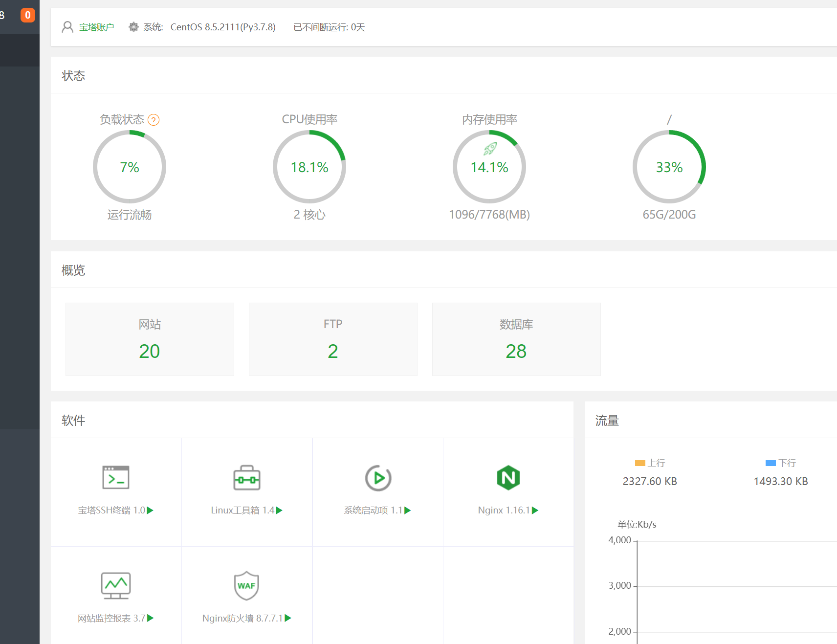Click the system gear icon
The width and height of the screenshot is (837, 644).
click(133, 27)
